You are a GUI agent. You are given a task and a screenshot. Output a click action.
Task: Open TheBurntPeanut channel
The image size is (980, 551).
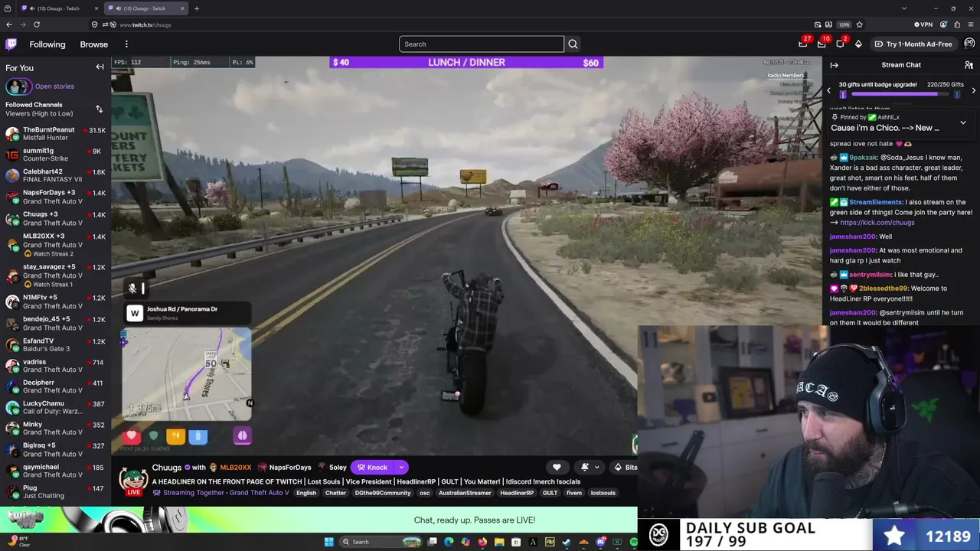tap(55, 134)
